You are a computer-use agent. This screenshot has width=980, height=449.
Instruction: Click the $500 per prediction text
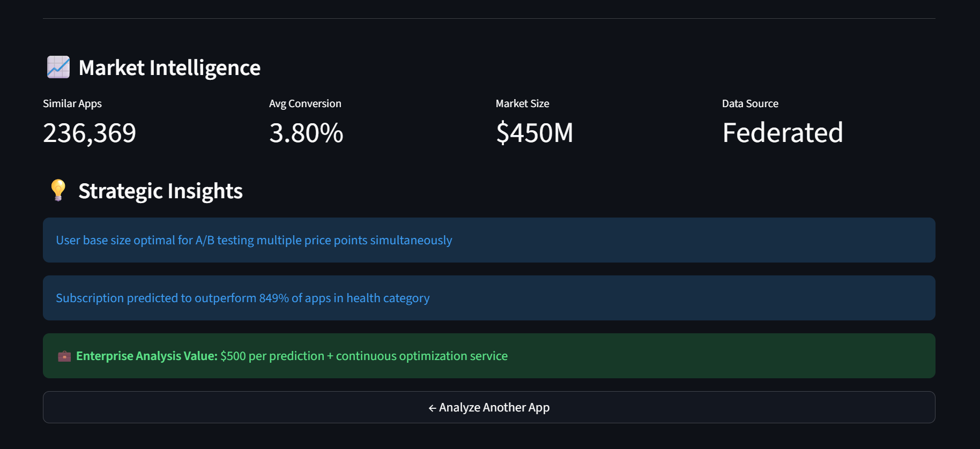pos(364,356)
